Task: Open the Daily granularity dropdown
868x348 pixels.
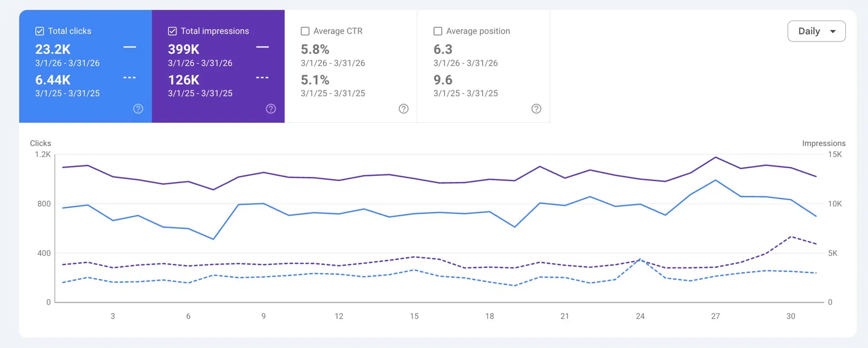Action: click(x=817, y=31)
